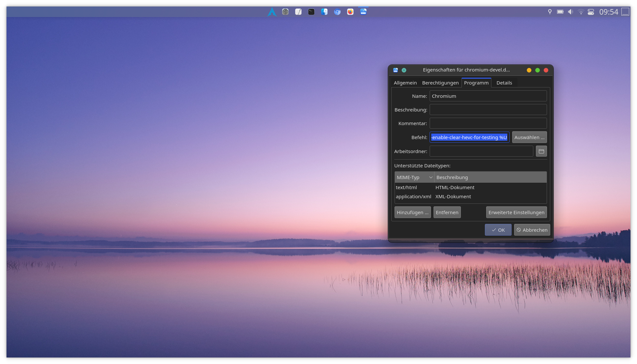The width and height of the screenshot is (637, 364).
Task: Launch Firefox from the top panel
Action: click(x=350, y=12)
